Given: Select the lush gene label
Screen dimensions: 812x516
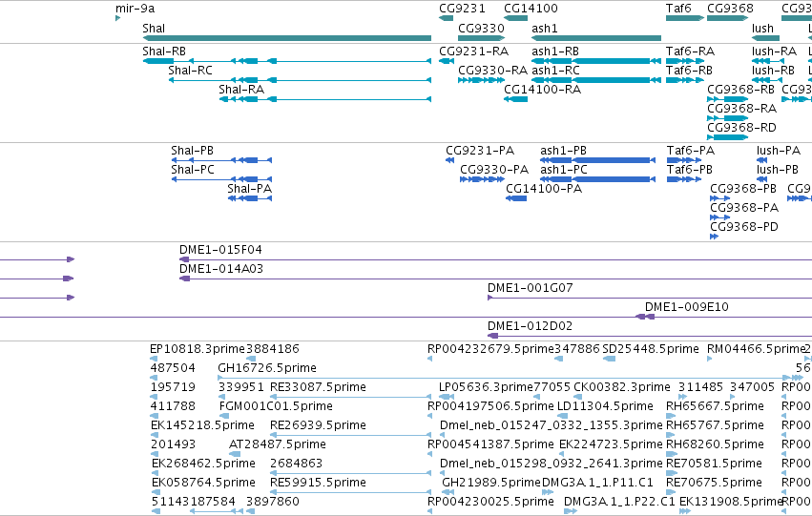Looking at the screenshot, I should point(762,29).
